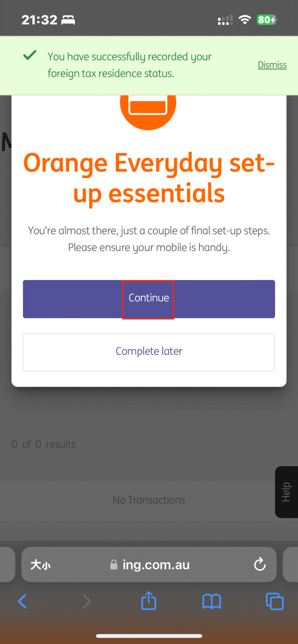
Task: Tap the battery indicator in status bar
Action: [x=267, y=20]
